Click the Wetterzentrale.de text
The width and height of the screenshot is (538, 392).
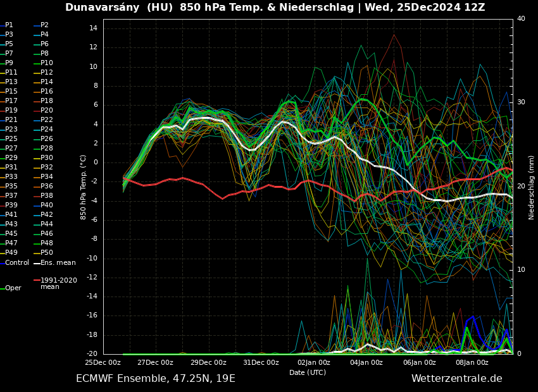click(456, 379)
